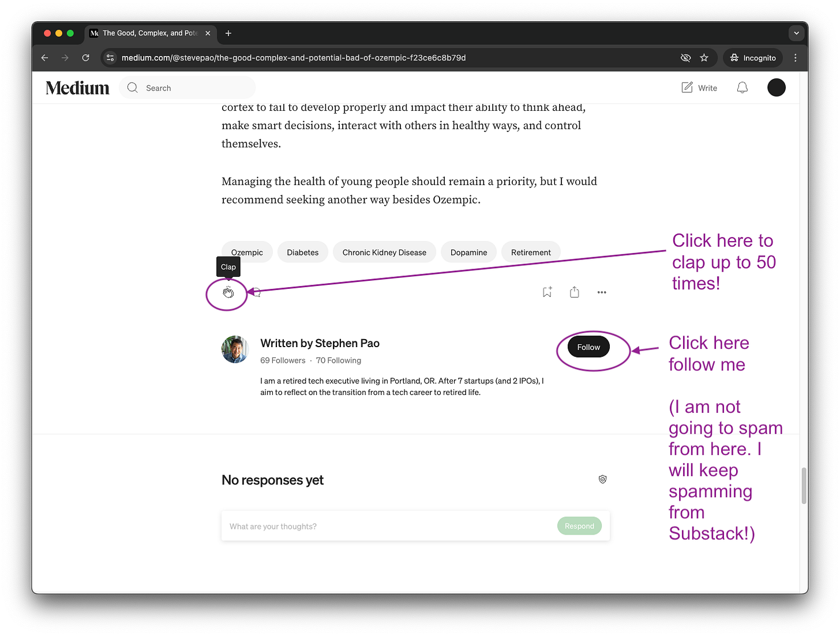
Task: Open Chrome three-dot menu
Action: coord(796,58)
